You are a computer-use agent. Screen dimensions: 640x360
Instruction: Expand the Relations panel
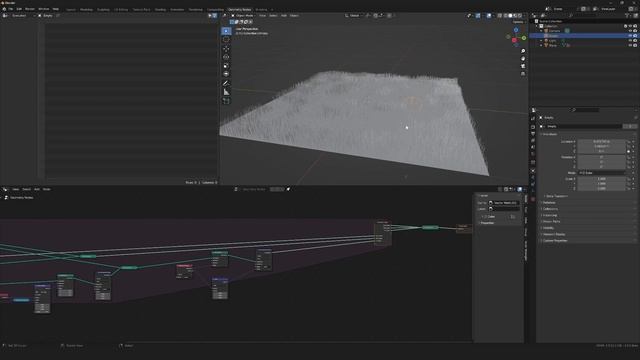point(549,202)
